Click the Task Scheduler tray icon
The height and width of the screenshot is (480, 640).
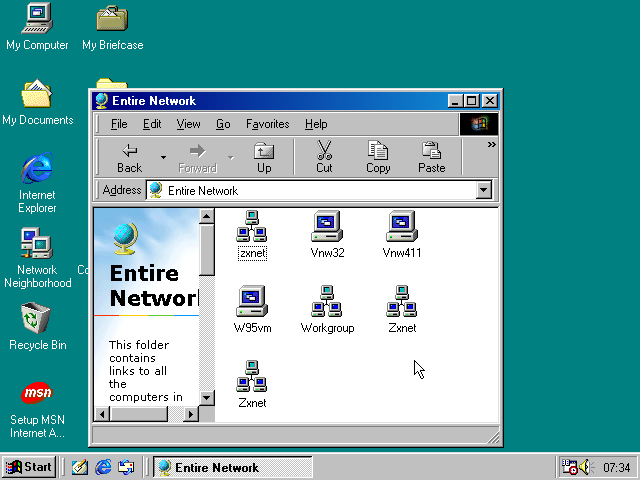[570, 467]
